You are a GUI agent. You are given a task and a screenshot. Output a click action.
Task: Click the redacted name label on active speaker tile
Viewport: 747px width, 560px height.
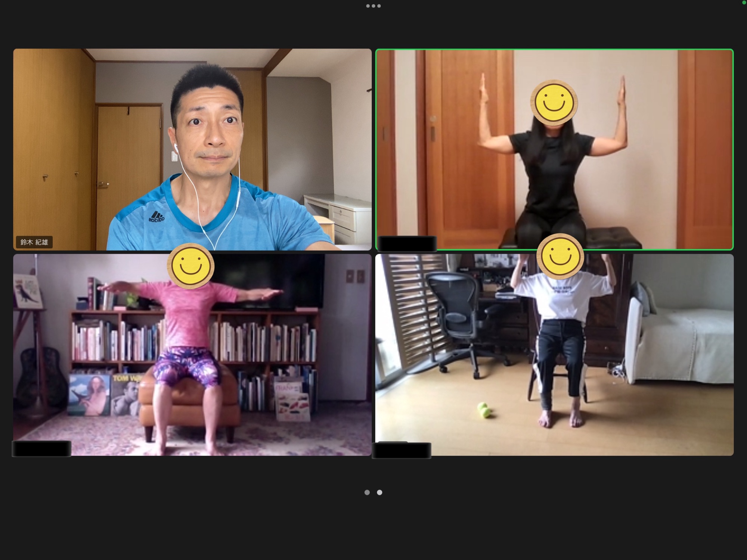pos(407,243)
